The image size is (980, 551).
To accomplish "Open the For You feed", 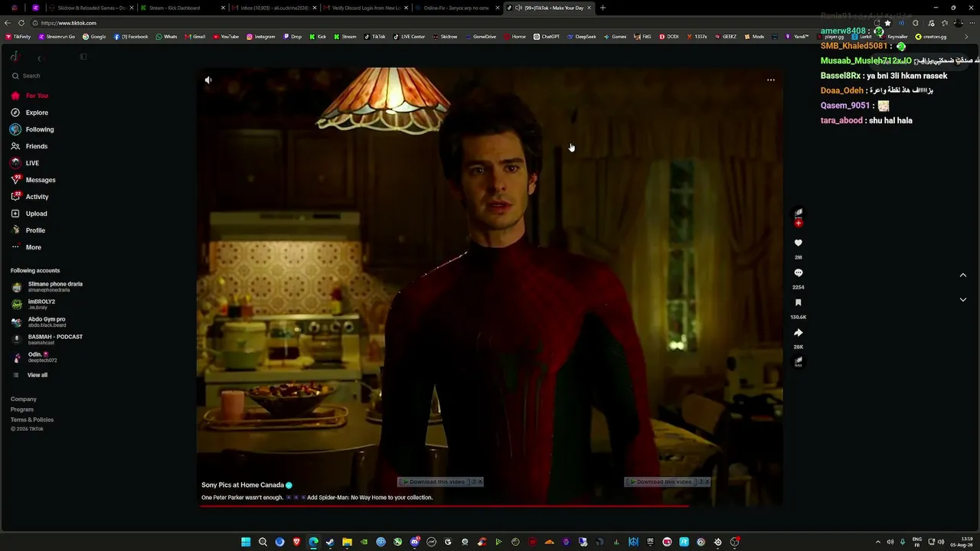I will [x=30, y=96].
